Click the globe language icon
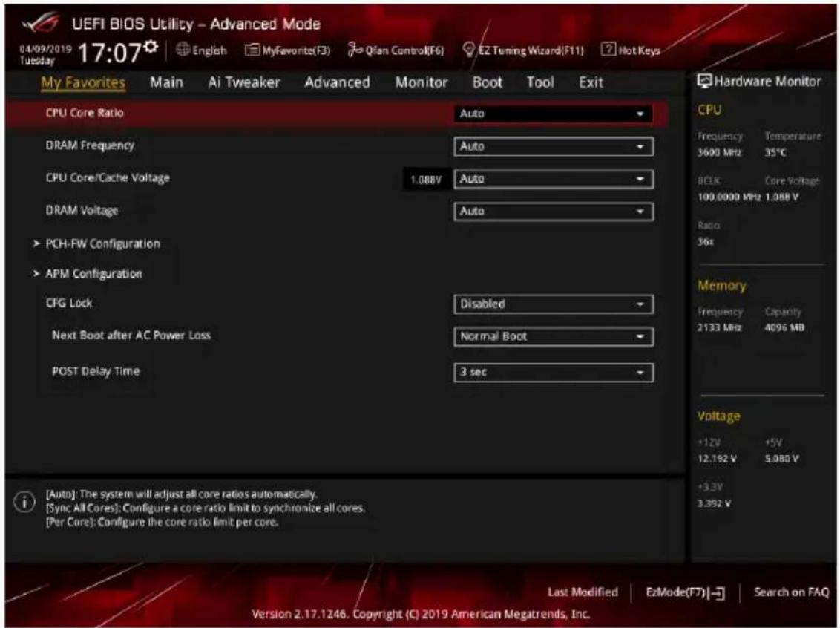Viewport: 840px width, 628px height. [x=183, y=50]
